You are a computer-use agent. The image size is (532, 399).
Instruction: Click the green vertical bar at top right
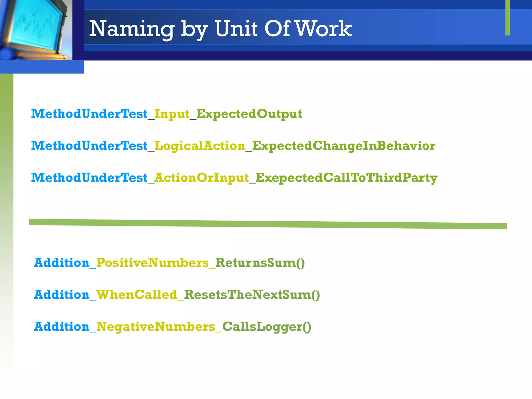point(507,18)
